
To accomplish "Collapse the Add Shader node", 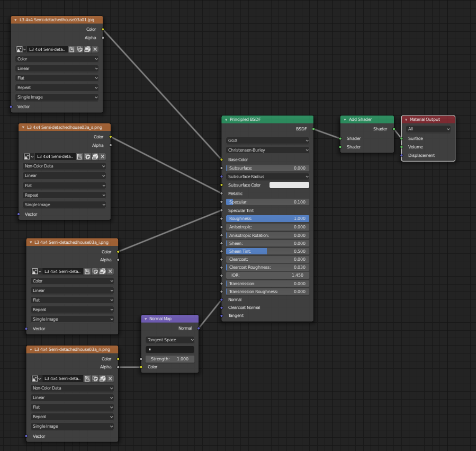I will pyautogui.click(x=345, y=120).
